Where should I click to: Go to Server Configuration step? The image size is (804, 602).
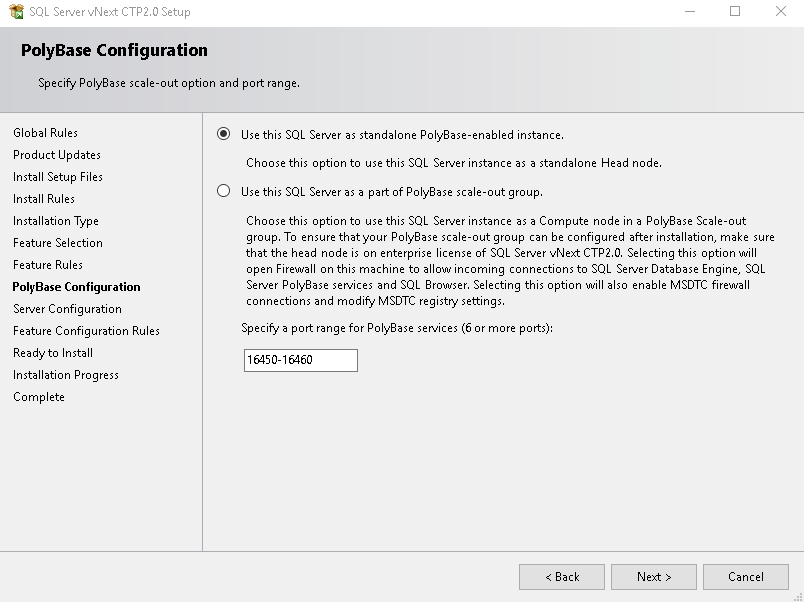click(67, 309)
